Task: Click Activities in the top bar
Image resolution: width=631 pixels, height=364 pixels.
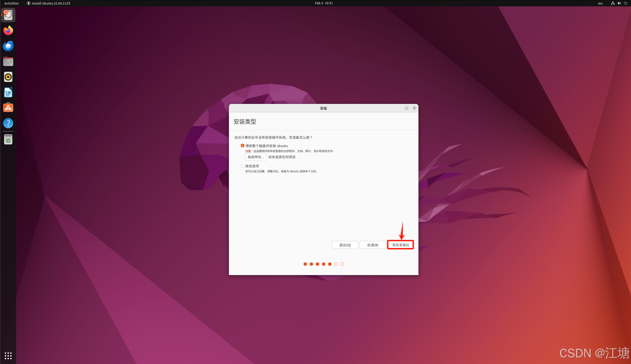Action: tap(12, 3)
